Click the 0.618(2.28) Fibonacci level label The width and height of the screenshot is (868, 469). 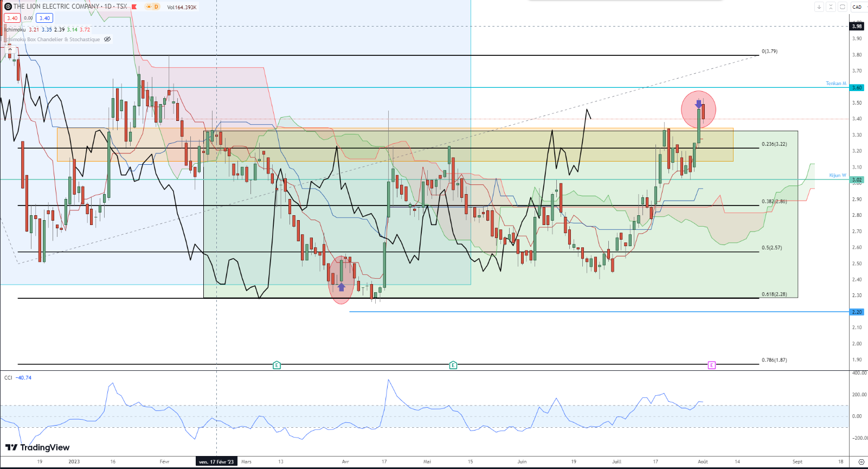click(x=774, y=294)
